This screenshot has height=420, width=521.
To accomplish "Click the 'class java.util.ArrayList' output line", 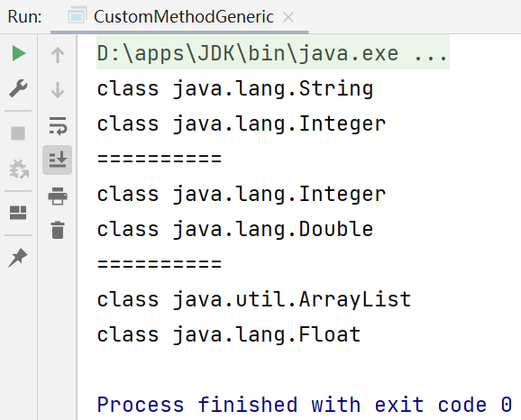I will click(254, 299).
